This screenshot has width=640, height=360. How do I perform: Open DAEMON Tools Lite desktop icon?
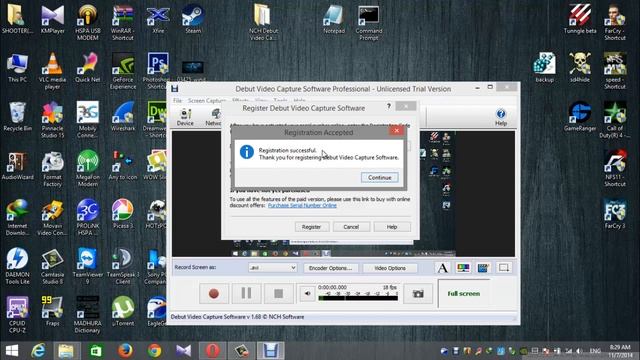click(18, 266)
